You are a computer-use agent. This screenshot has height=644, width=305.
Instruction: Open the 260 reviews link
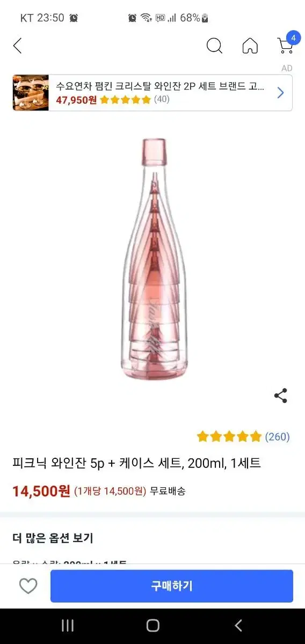(278, 437)
